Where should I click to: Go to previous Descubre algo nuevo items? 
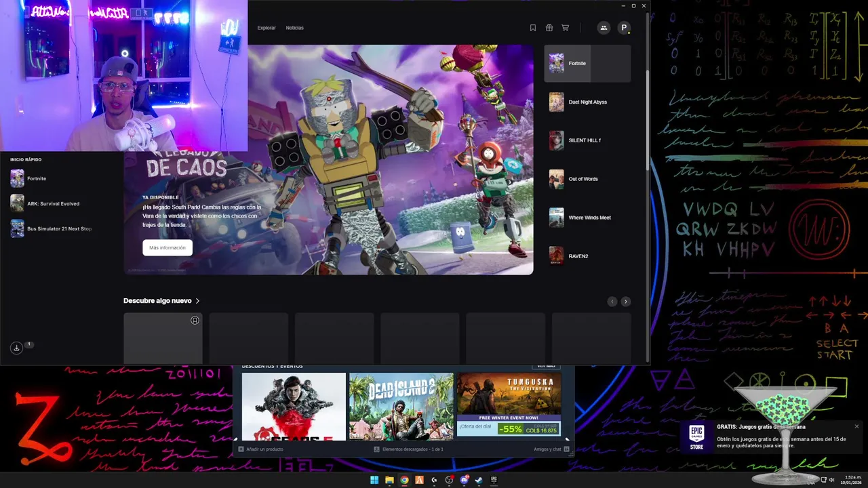pyautogui.click(x=612, y=301)
